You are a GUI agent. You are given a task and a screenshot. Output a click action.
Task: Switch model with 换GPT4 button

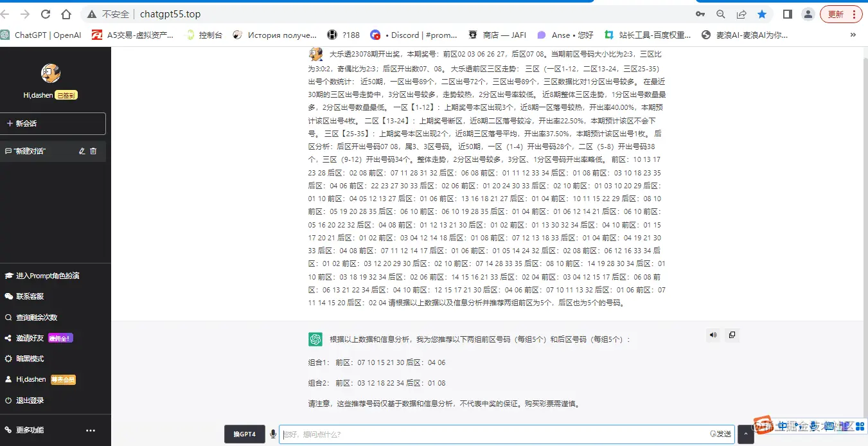click(x=244, y=434)
